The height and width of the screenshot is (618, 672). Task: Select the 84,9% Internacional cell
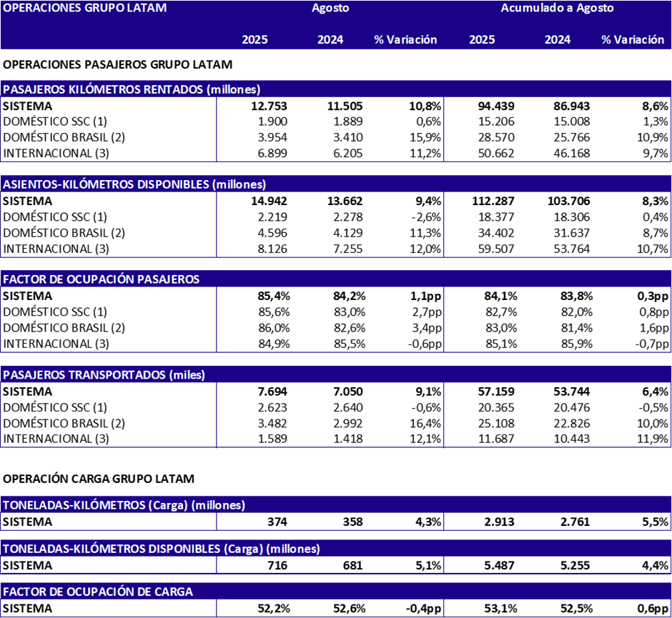(x=274, y=344)
